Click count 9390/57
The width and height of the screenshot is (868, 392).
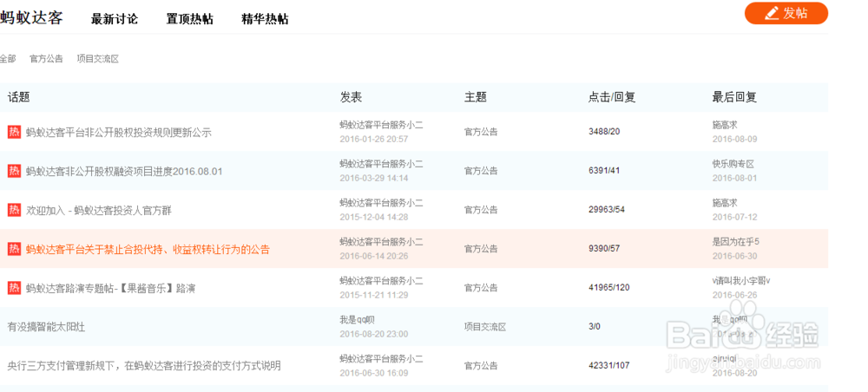604,248
